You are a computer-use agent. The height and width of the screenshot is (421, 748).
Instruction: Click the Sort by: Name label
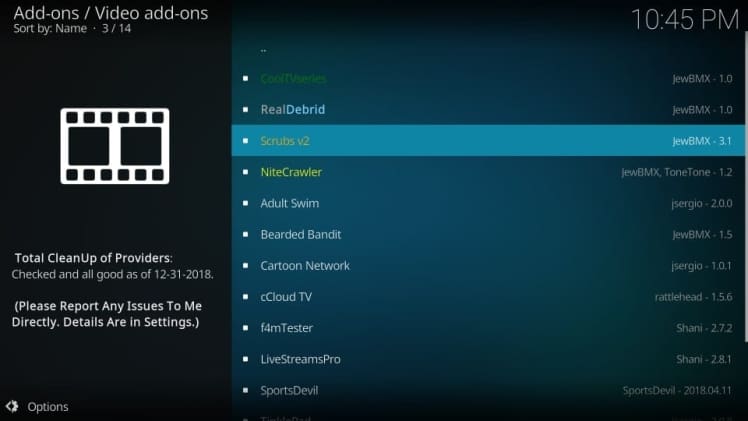click(50, 28)
